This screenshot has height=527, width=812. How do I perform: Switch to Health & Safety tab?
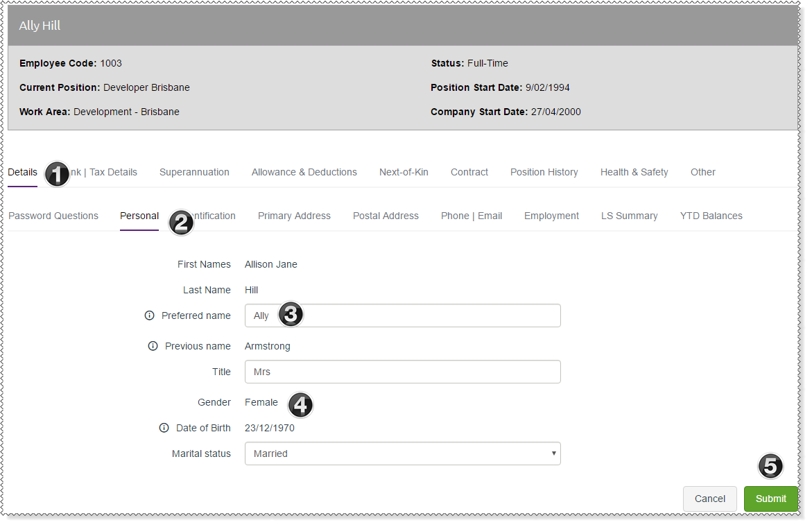coord(634,172)
